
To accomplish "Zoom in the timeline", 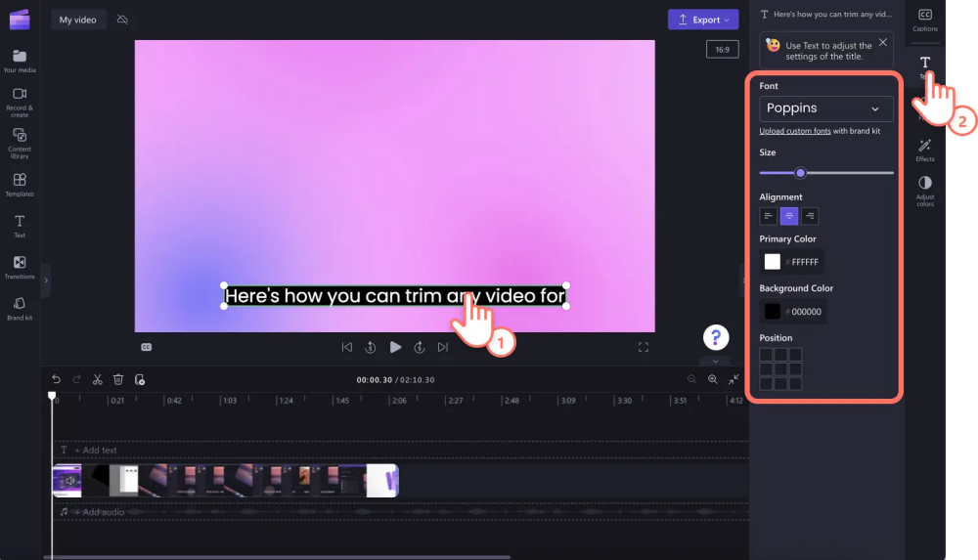I will pos(712,379).
